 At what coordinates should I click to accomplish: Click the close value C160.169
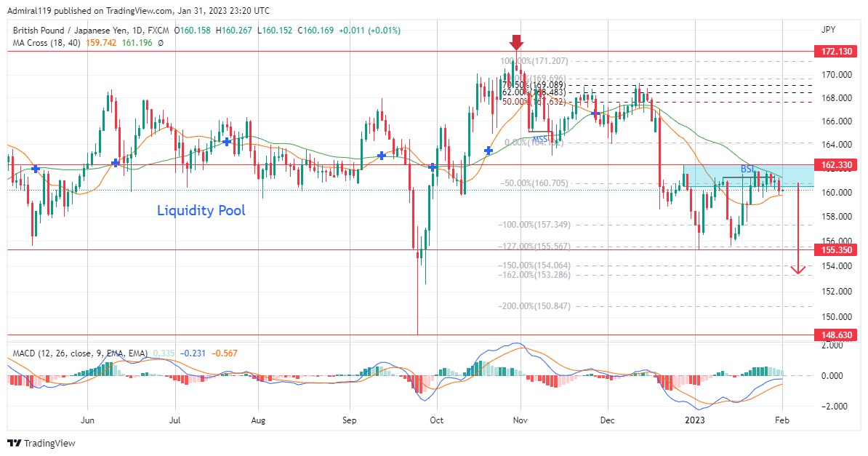[315, 31]
